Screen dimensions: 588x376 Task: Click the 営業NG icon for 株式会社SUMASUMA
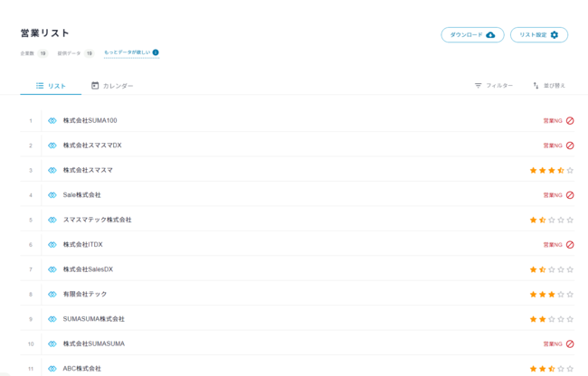[570, 344]
